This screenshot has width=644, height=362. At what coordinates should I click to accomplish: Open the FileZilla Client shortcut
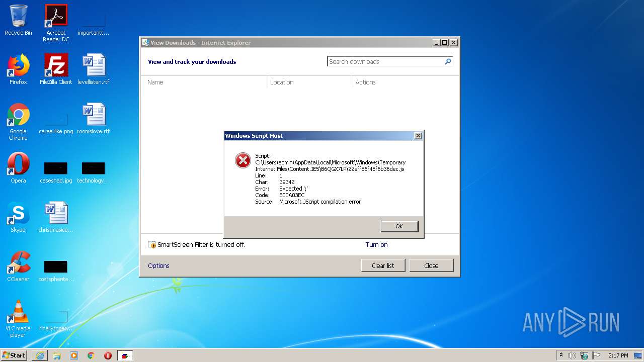click(x=56, y=69)
